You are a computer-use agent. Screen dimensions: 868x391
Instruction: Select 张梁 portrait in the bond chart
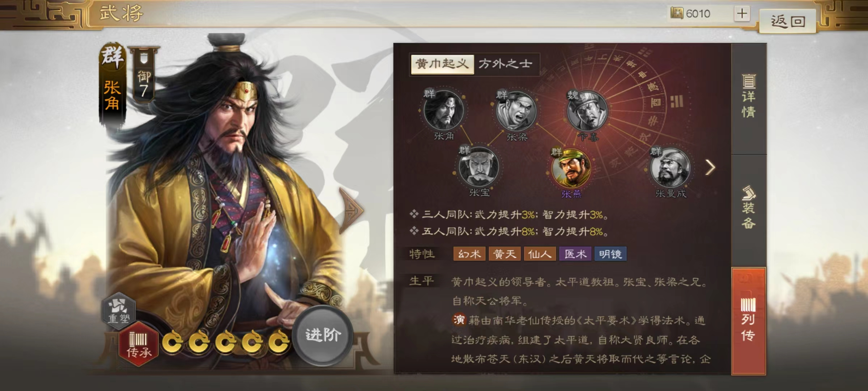coord(516,111)
